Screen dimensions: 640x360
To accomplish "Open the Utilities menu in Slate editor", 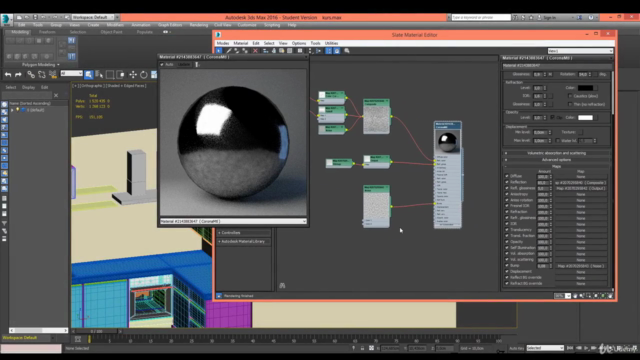I will tap(331, 43).
